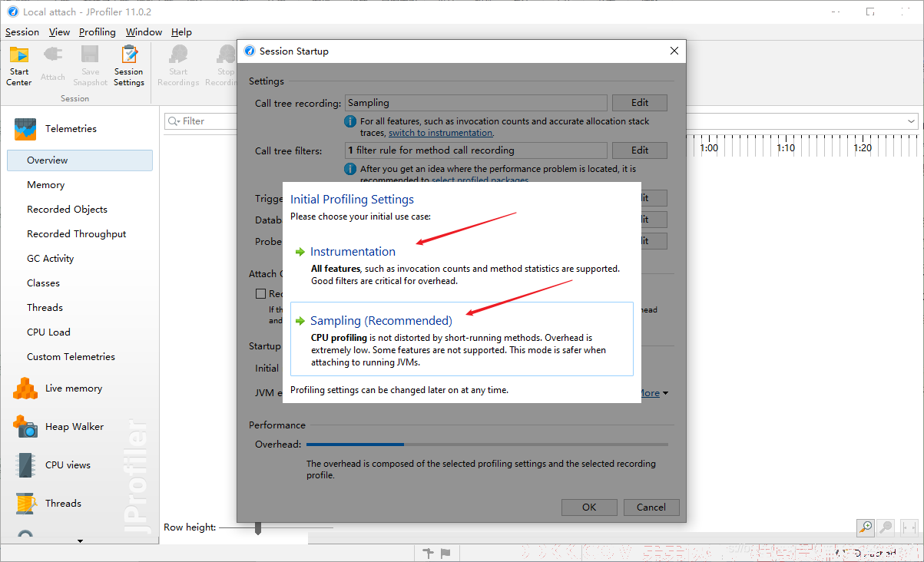Select the Overview telemetry item
Image resolution: width=924 pixels, height=562 pixels.
80,160
